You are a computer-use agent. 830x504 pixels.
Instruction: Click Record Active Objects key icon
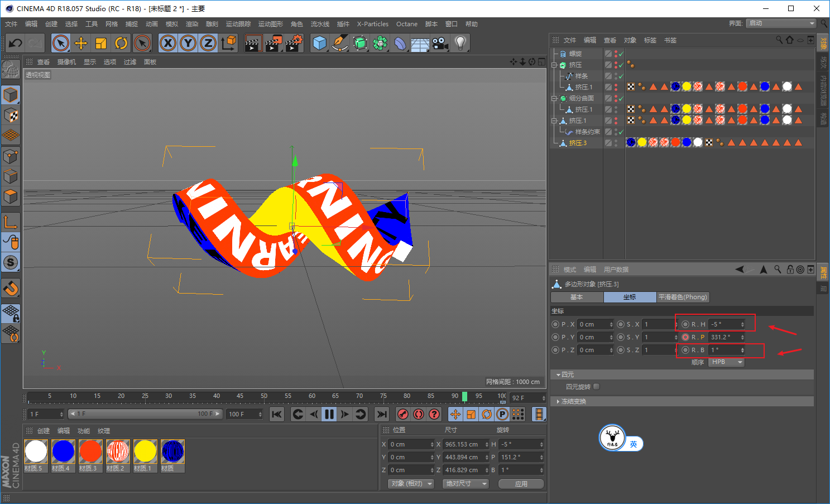tap(403, 414)
